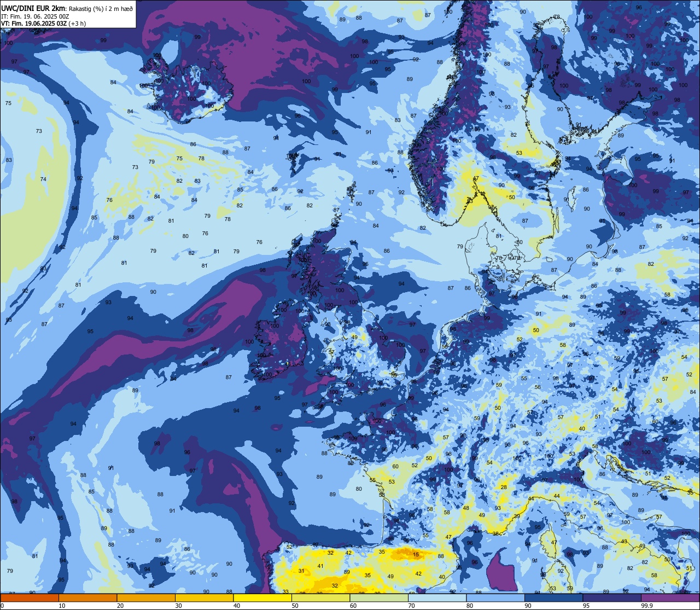Click the legend label "70"

(x=411, y=606)
